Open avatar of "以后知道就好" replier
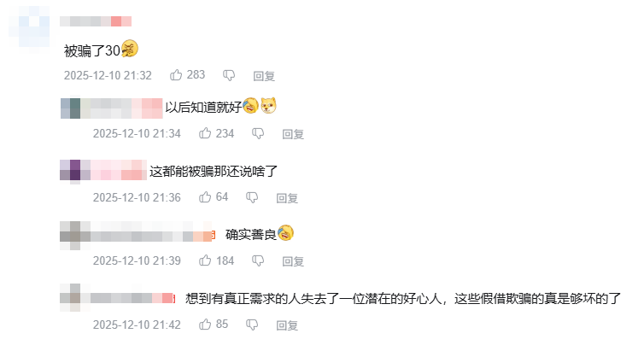The width and height of the screenshot is (644, 351). [x=71, y=108]
